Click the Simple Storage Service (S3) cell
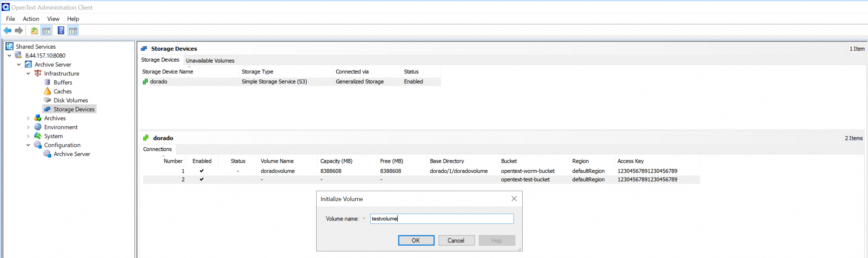 (274, 81)
